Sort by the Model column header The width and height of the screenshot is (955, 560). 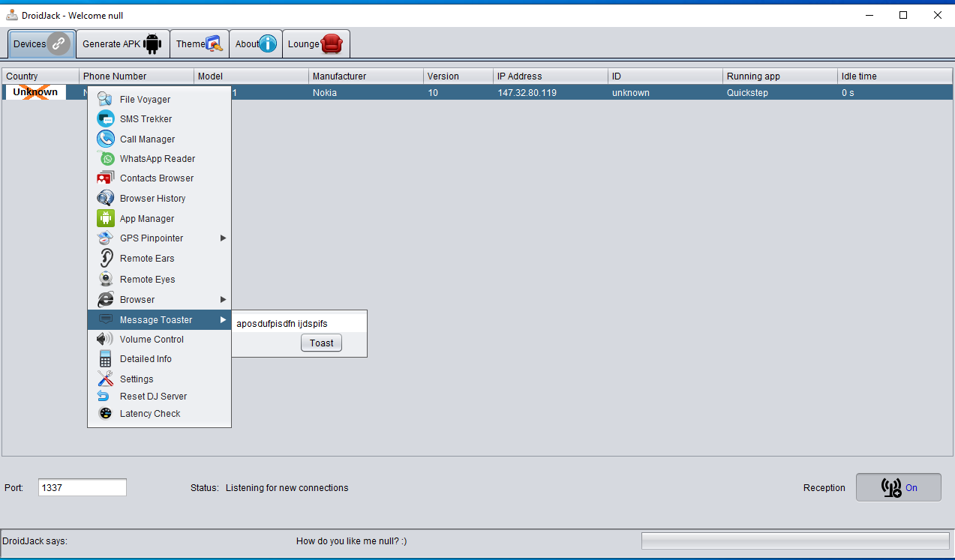coord(251,76)
